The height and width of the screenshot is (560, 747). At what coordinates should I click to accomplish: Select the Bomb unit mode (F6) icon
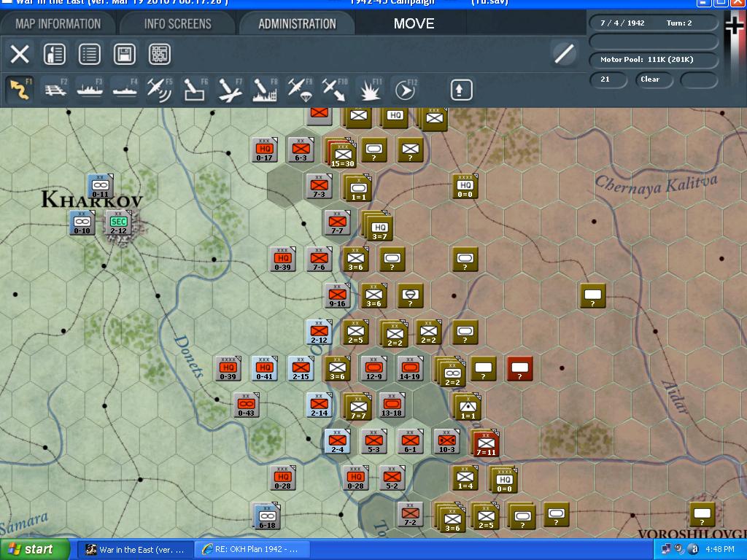(195, 90)
